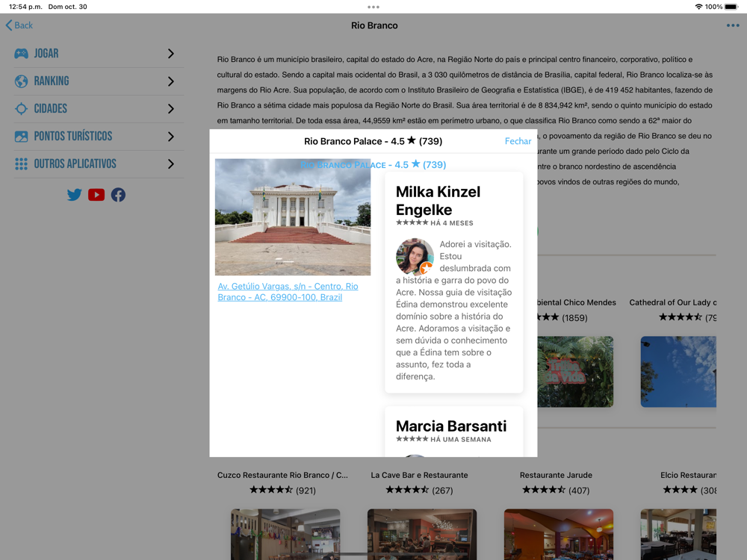Open the Cuzco Restaurante photo thumbnail
747x560 pixels.
pyautogui.click(x=285, y=535)
